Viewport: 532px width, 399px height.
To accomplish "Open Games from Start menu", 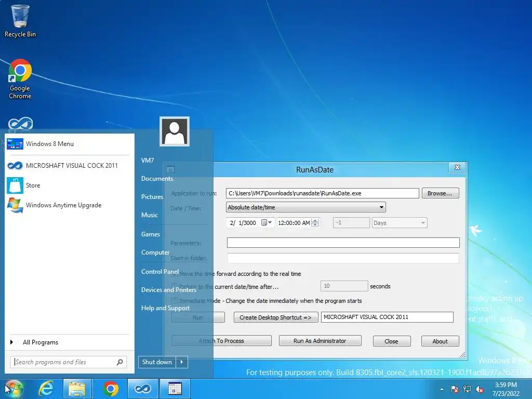I will tap(151, 234).
